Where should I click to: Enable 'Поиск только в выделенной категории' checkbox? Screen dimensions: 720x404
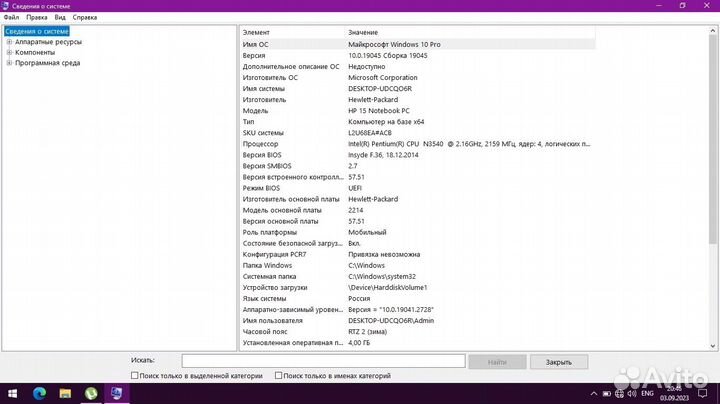[136, 376]
